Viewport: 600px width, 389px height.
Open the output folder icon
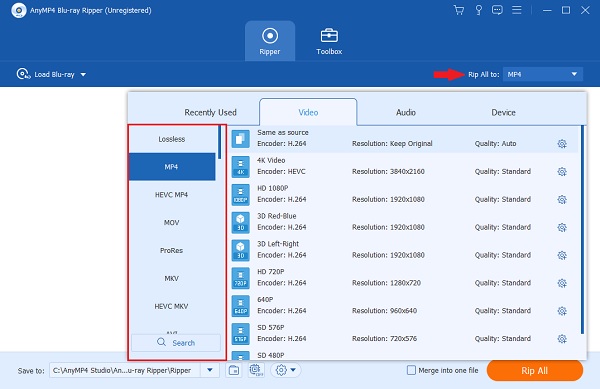(234, 370)
